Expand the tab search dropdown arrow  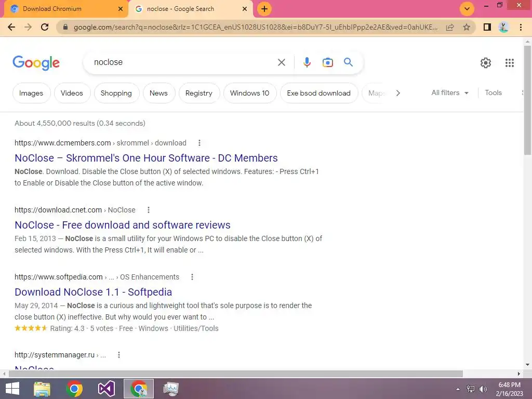point(467,9)
